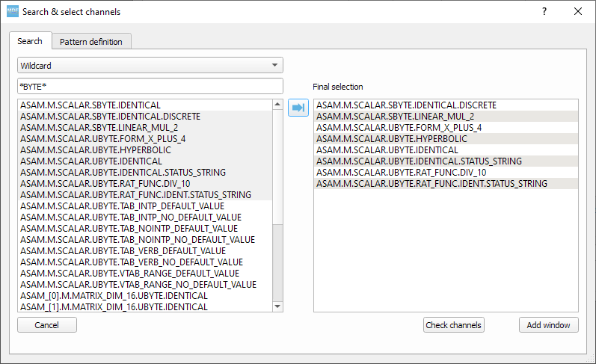Select ASAM.M.SCALAR.UBYTE.IDENTICAL.STATUS_STRING in Final selection
The height and width of the screenshot is (364, 596).
click(x=446, y=161)
